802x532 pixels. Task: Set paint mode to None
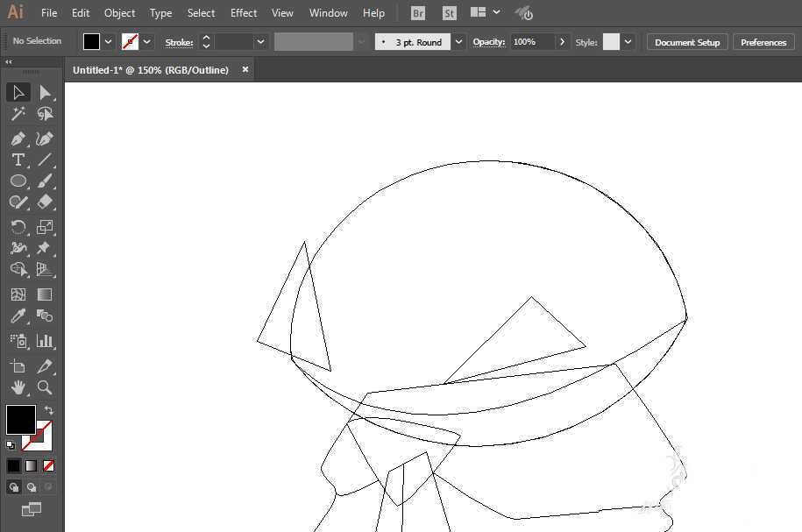(49, 465)
